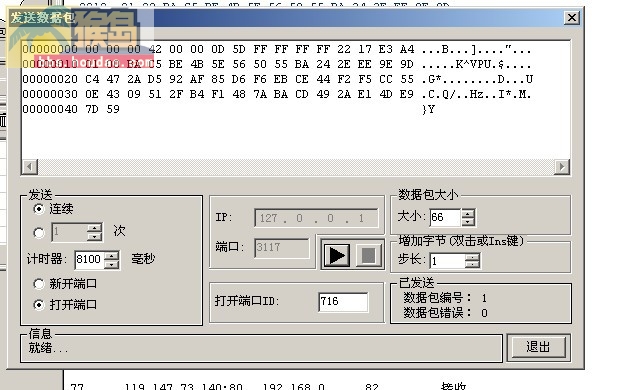
Task: Choose the 新开端口 radio option
Action: [39, 284]
